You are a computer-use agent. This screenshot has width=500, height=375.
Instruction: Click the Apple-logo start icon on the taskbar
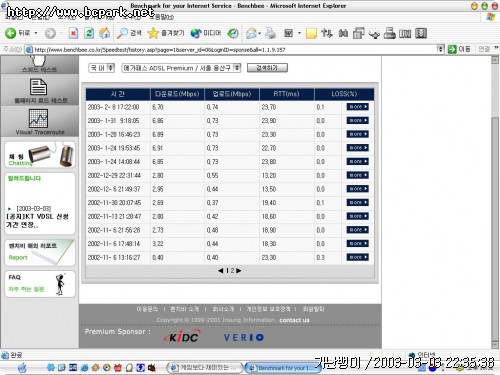tap(22, 367)
